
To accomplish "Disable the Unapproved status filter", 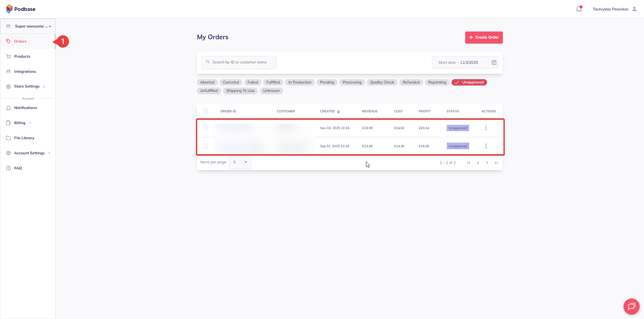I will click(469, 83).
